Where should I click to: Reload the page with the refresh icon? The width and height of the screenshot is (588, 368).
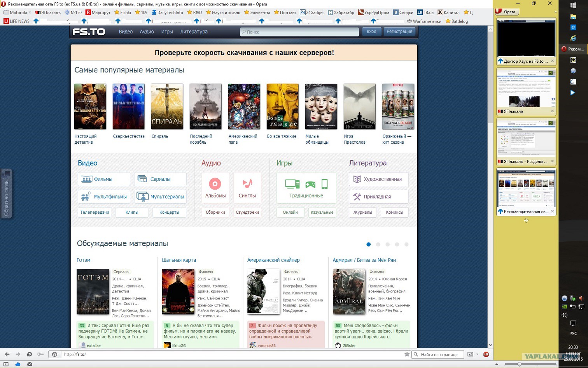pos(29,354)
